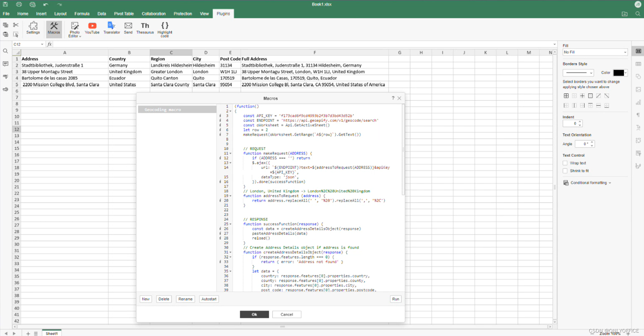Click the Cut scissors icon
This screenshot has height=336, width=644.
(x=16, y=25)
